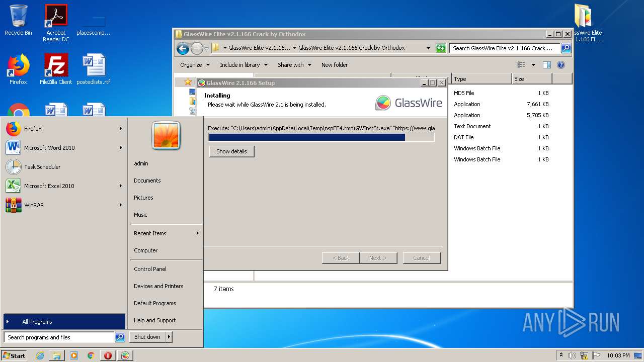The image size is (644, 362).
Task: Click the change view icon in Explorer
Action: click(521, 65)
